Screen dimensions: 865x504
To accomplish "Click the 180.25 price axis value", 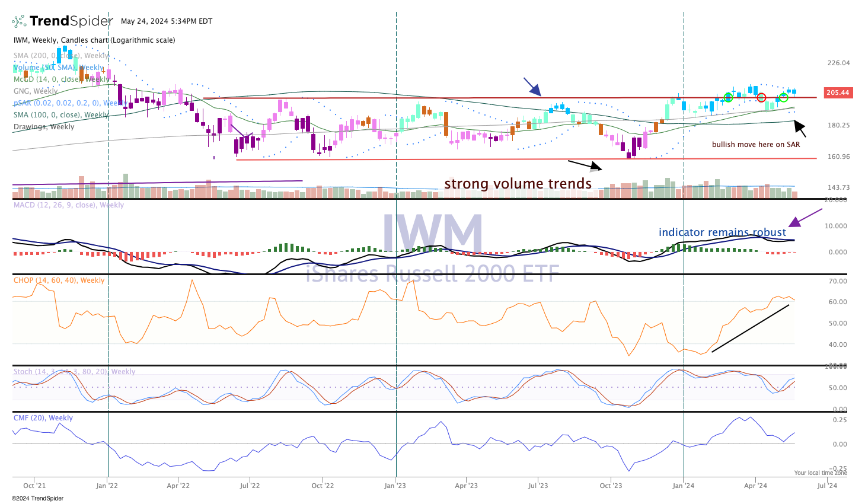I will coord(838,125).
